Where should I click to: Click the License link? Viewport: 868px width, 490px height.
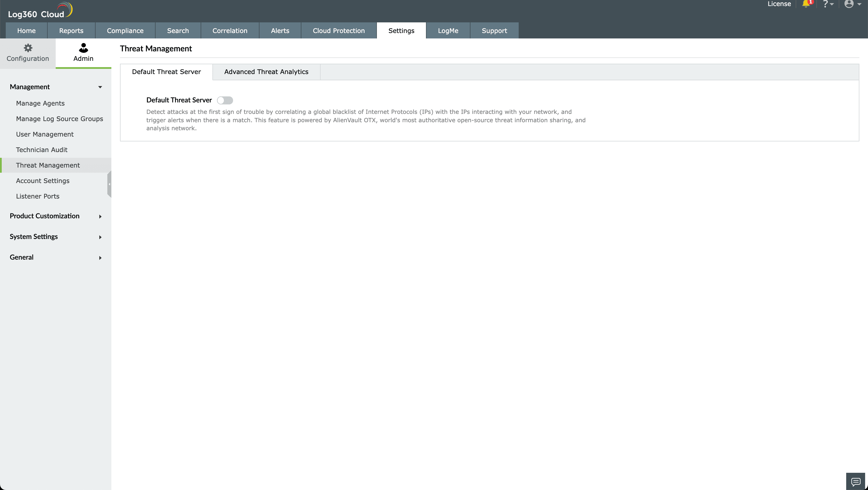779,4
